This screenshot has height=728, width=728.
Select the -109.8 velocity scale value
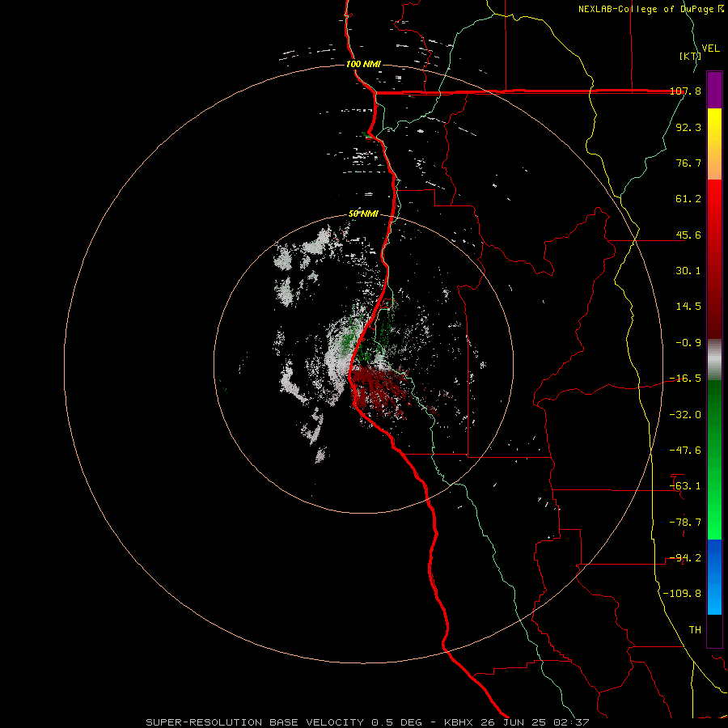pos(682,594)
